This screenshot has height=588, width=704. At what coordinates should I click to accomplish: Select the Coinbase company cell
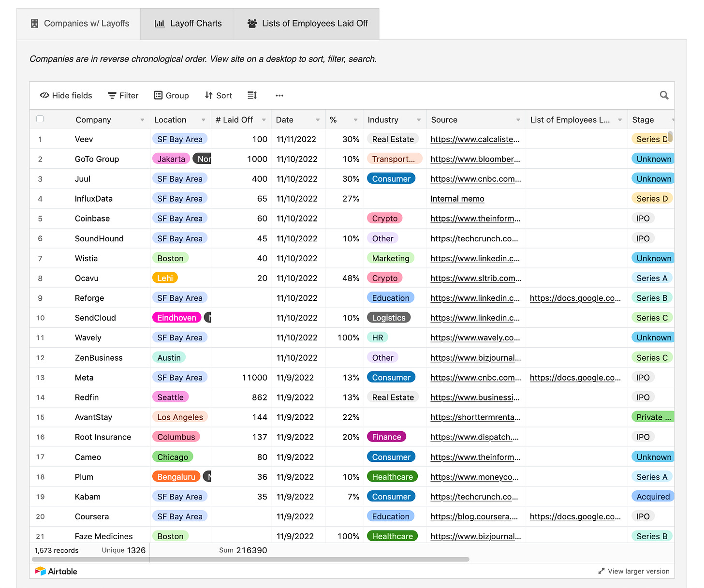pos(92,219)
